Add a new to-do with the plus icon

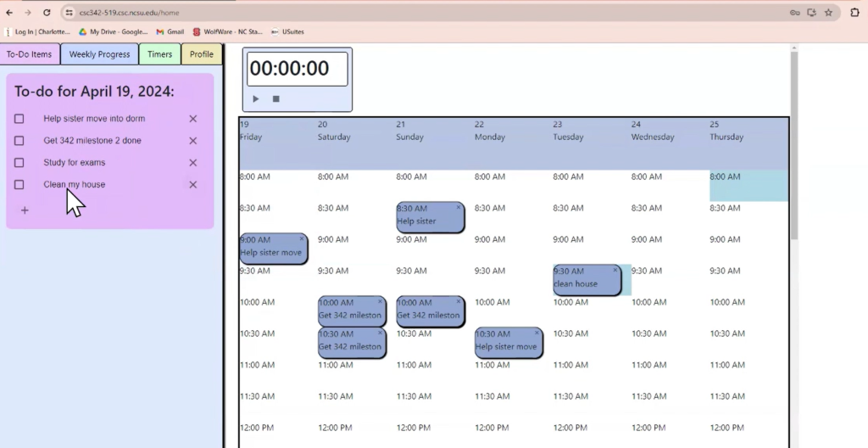pyautogui.click(x=25, y=210)
